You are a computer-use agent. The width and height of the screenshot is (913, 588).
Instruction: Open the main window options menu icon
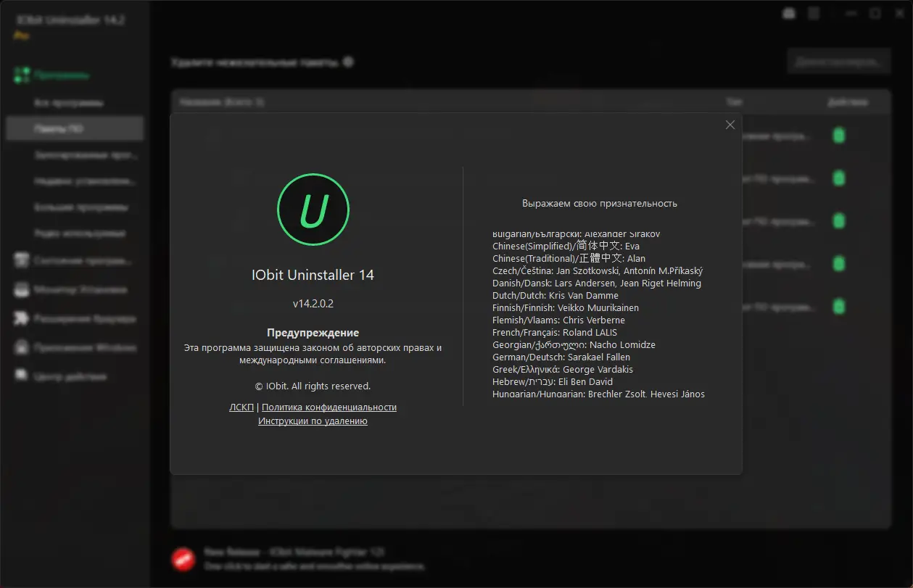pyautogui.click(x=814, y=14)
